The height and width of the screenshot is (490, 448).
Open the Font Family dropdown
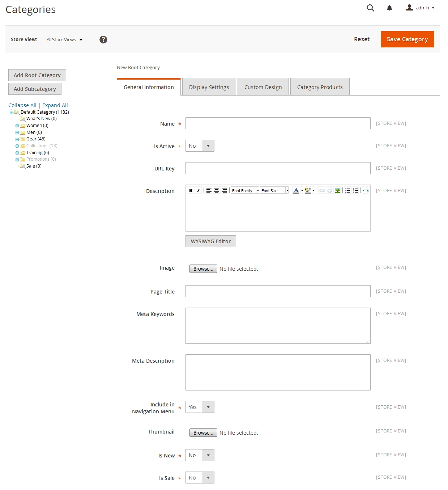[245, 190]
